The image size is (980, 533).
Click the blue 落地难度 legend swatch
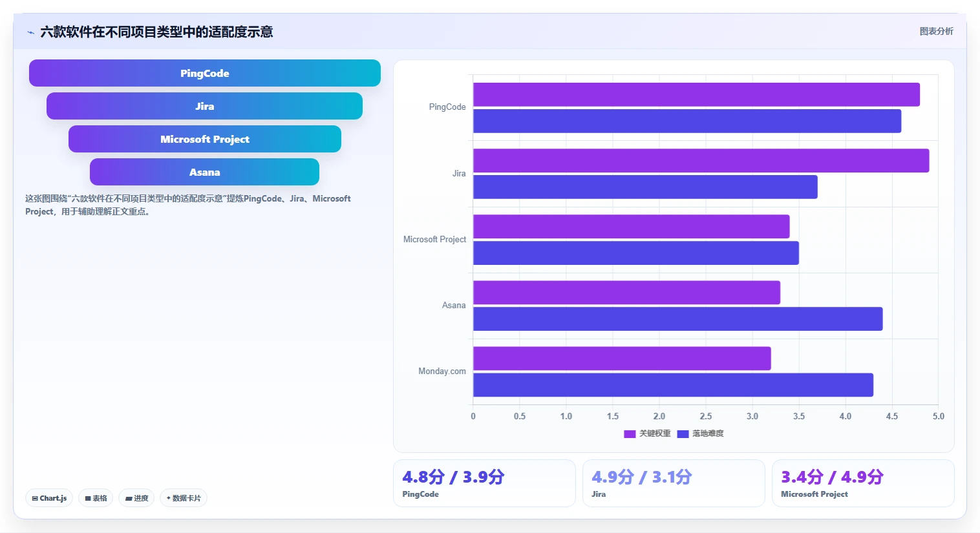click(x=683, y=434)
